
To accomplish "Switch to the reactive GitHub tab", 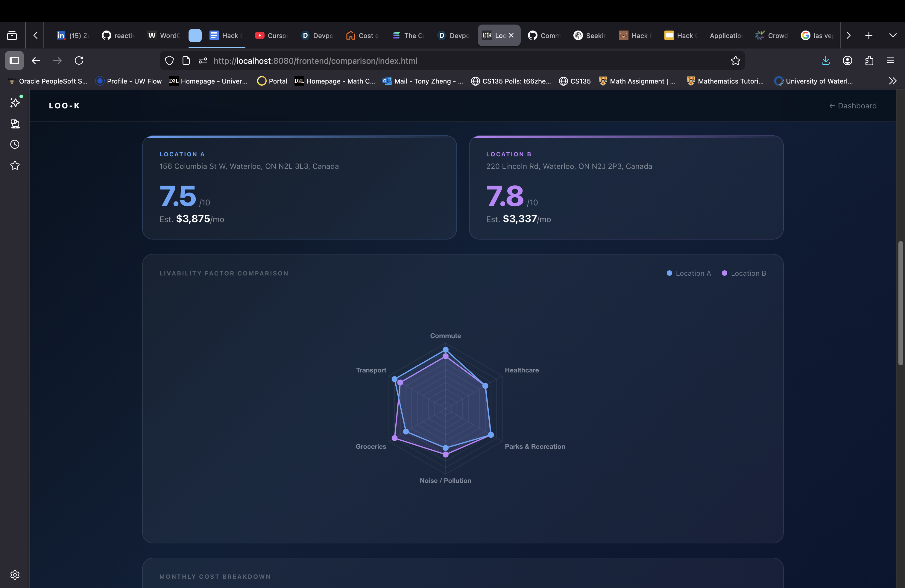I will (x=118, y=35).
